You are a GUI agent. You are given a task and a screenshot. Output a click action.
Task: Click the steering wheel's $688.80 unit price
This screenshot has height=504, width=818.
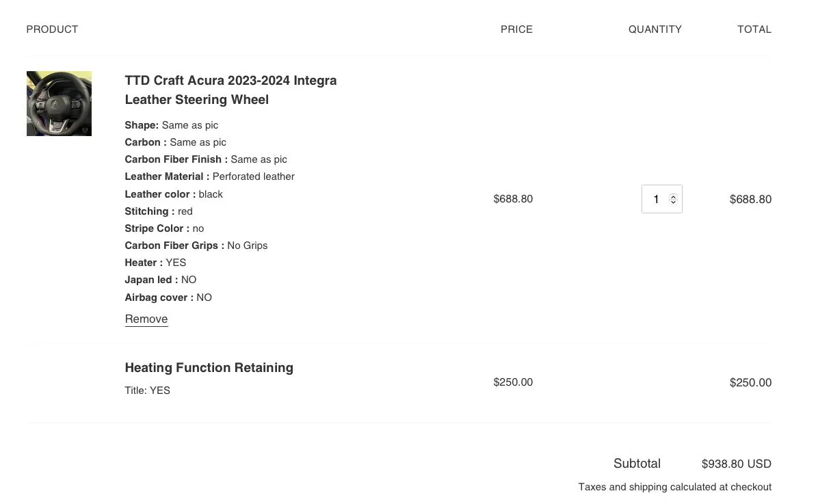[513, 199]
